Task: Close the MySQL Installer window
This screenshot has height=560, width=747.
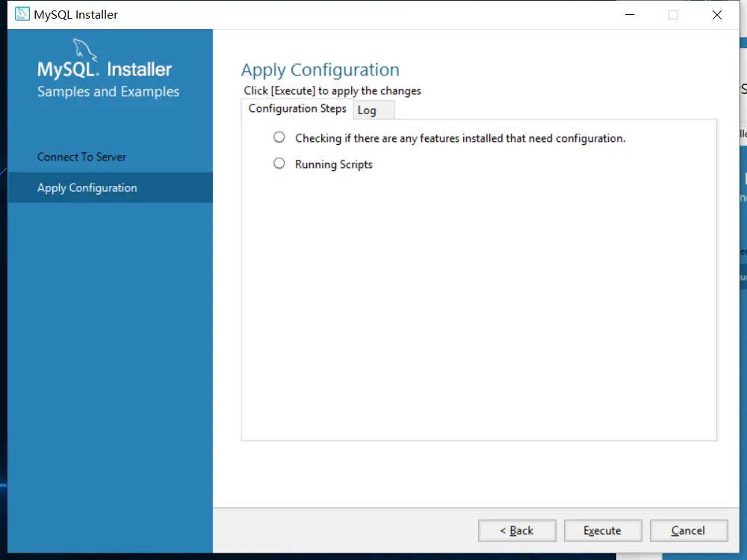Action: tap(717, 15)
